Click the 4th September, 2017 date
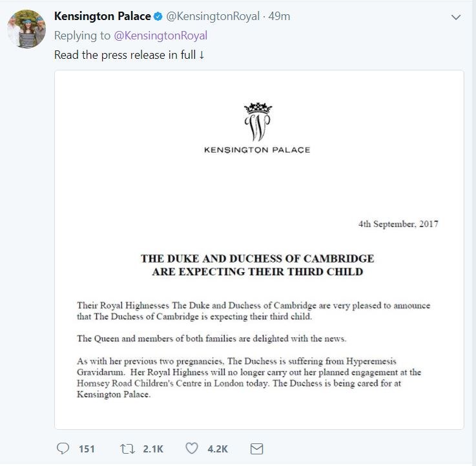This screenshot has width=476, height=466. point(398,224)
